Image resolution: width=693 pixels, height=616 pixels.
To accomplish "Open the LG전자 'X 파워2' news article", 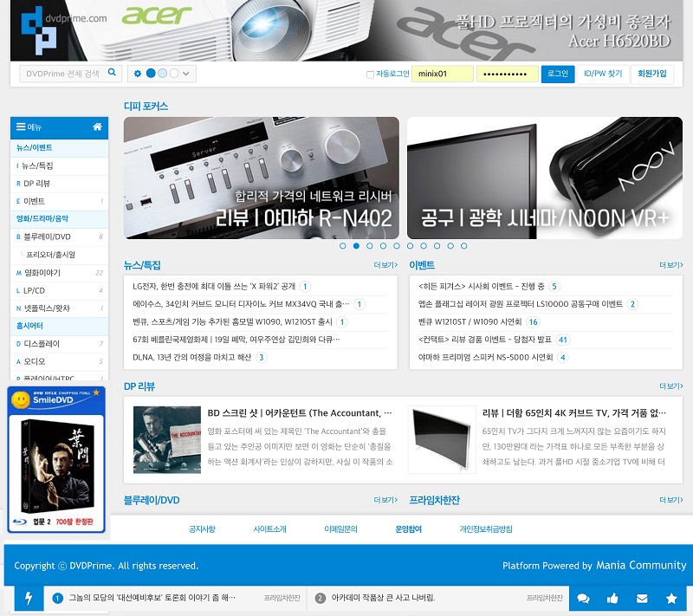I will click(x=214, y=287).
